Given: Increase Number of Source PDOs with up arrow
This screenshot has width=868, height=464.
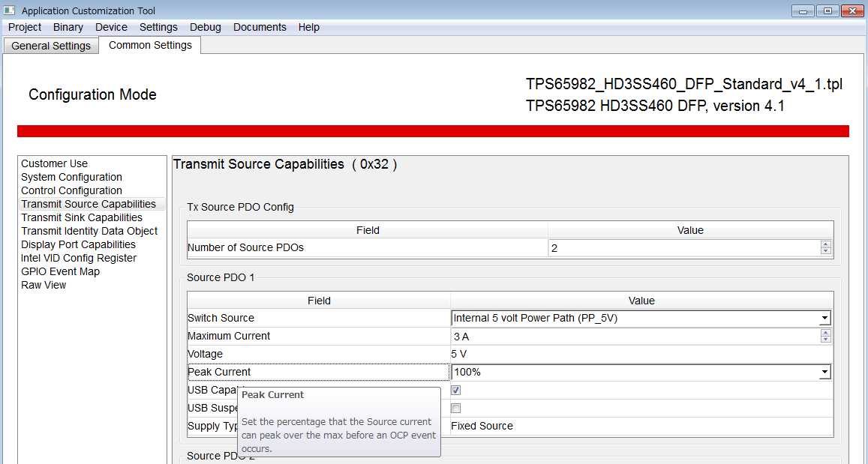Looking at the screenshot, I should [826, 244].
